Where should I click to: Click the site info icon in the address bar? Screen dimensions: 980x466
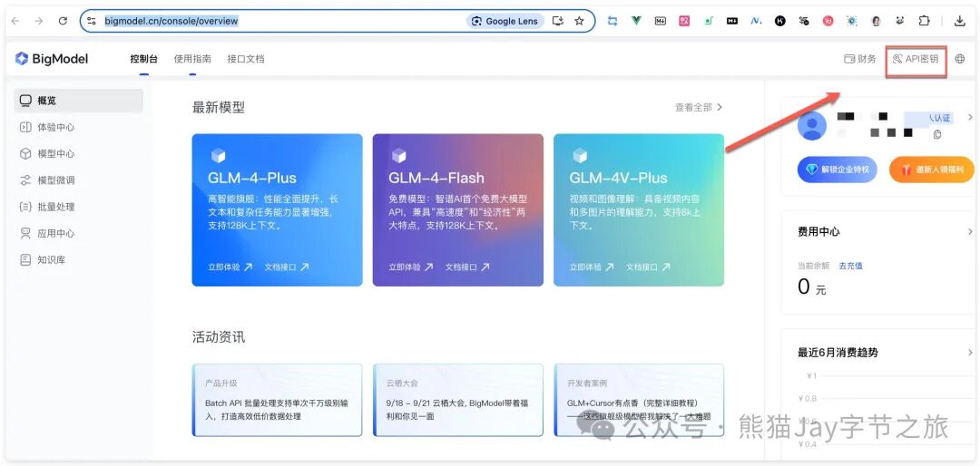pyautogui.click(x=92, y=21)
